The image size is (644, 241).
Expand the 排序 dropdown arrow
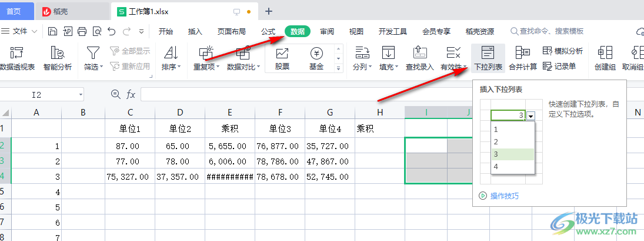179,67
